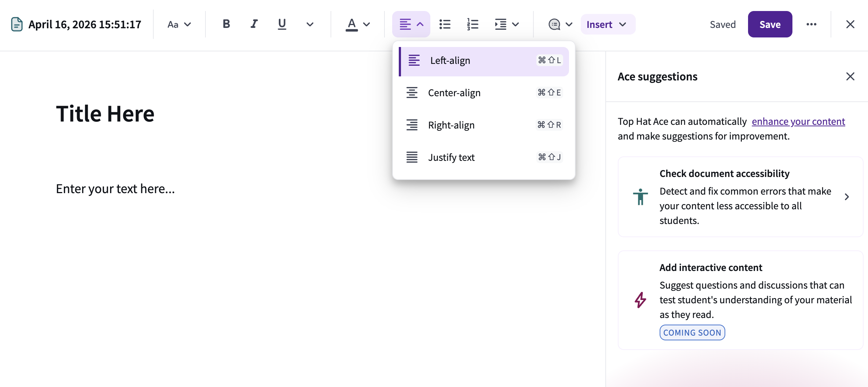This screenshot has width=868, height=387.
Task: Open comment options dropdown arrow
Action: tap(569, 25)
